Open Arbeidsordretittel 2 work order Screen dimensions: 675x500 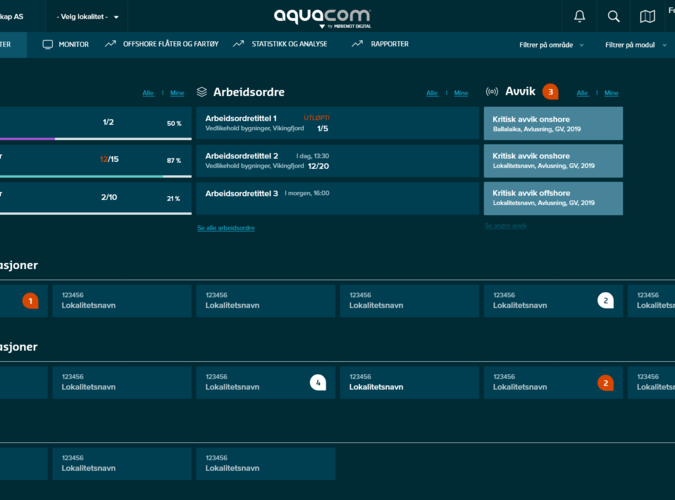[338, 161]
